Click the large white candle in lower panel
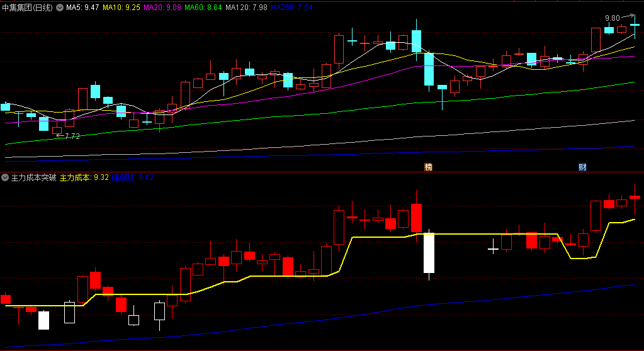Screen dimensions: 644x351 tap(429, 253)
